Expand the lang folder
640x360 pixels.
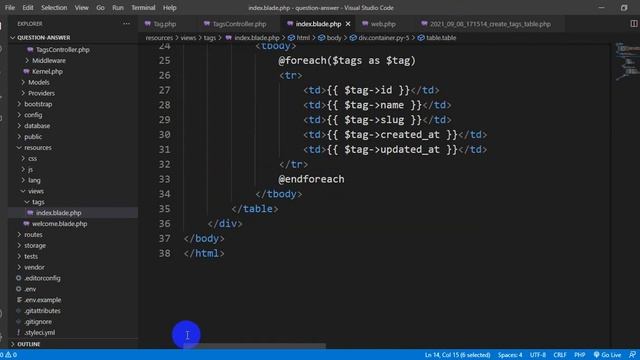pyautogui.click(x=34, y=180)
